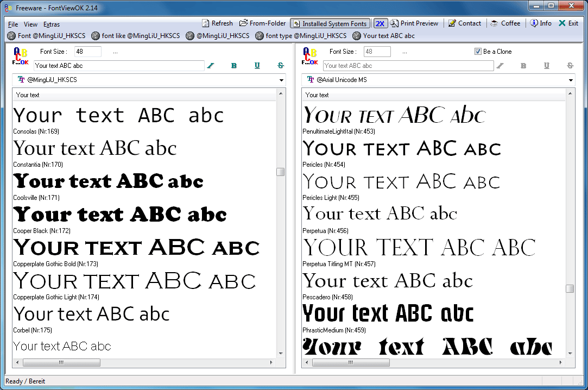Toggle strikeout in left panel

281,66
